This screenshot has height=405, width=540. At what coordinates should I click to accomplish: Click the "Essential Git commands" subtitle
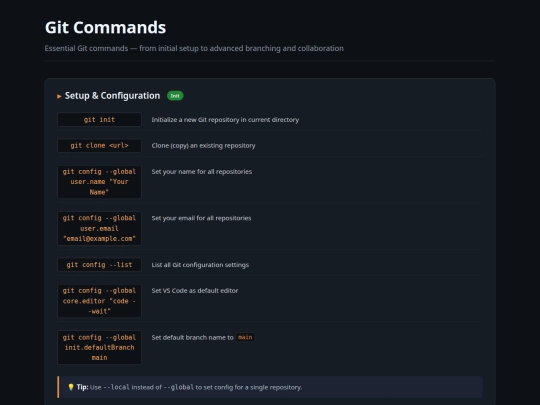click(x=194, y=48)
